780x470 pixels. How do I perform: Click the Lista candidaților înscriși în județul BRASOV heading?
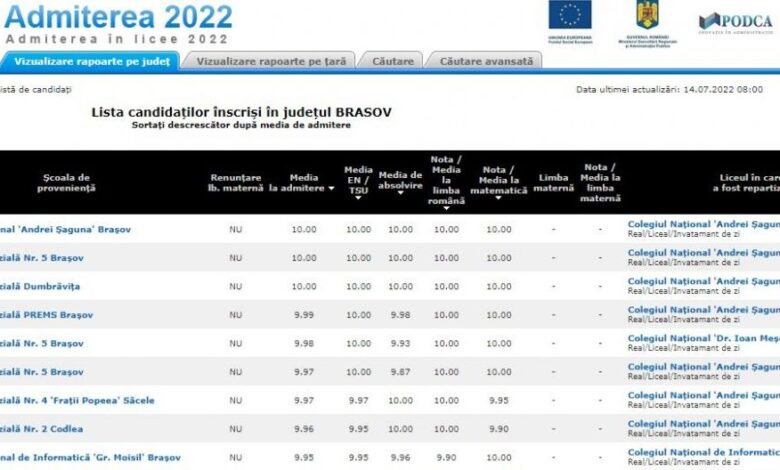(241, 112)
